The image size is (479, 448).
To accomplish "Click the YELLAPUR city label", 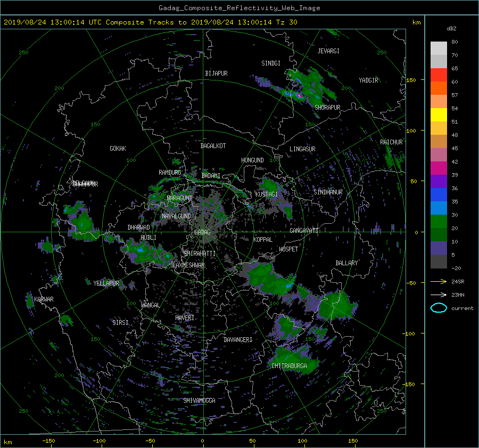I will 106,283.
